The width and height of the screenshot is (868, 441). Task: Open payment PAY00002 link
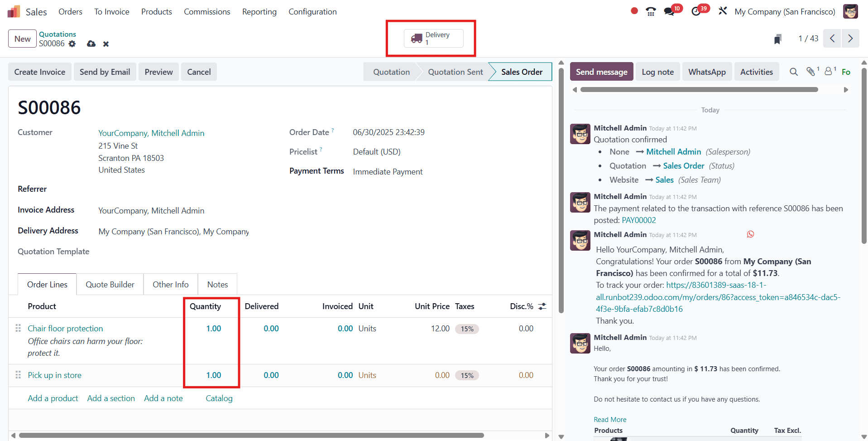[639, 220]
